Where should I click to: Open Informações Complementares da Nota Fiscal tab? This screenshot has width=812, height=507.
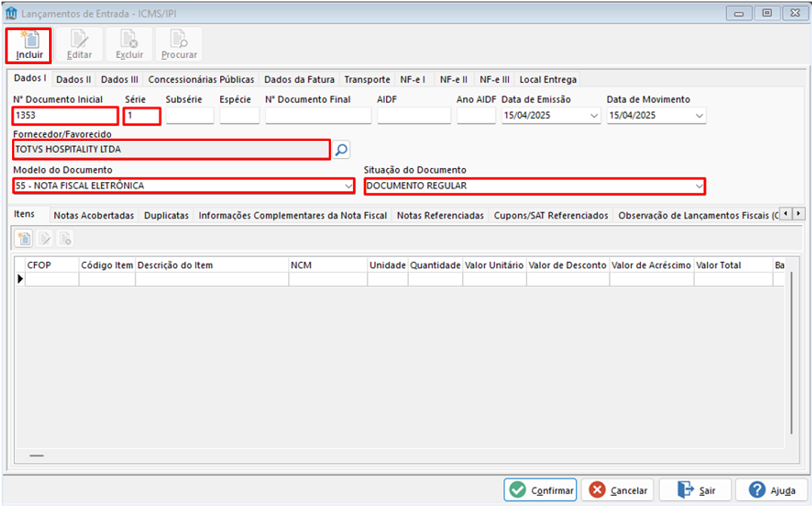click(293, 215)
